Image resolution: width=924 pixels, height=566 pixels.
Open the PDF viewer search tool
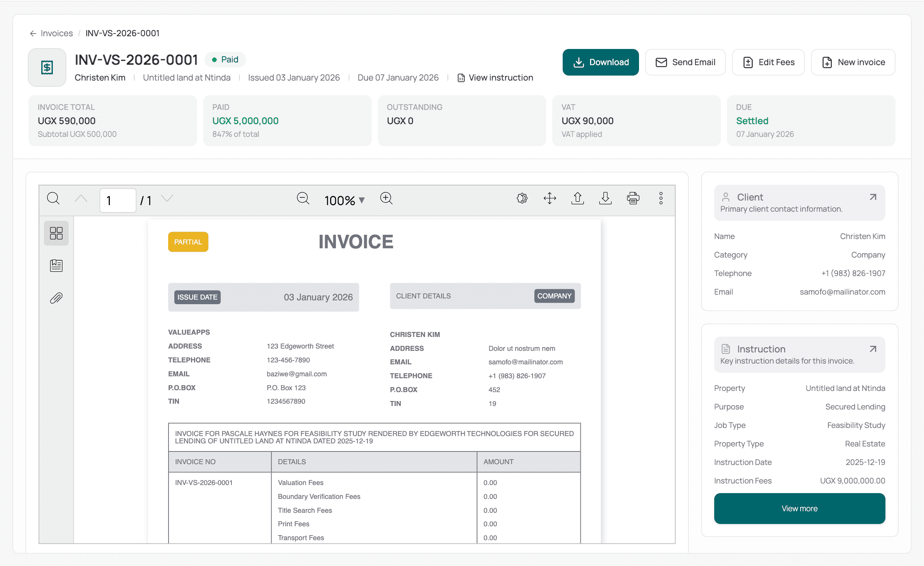click(x=53, y=199)
